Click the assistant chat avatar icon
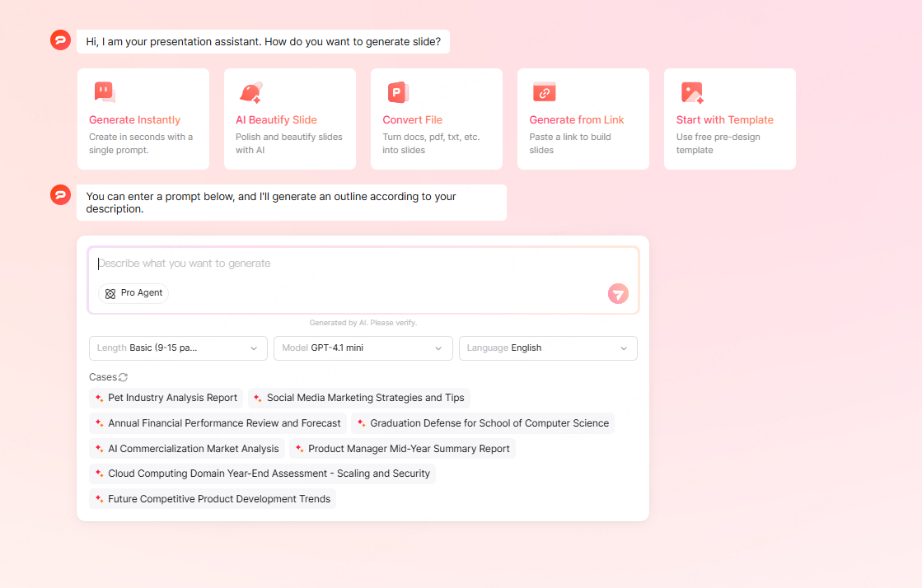The image size is (922, 588). tap(60, 40)
